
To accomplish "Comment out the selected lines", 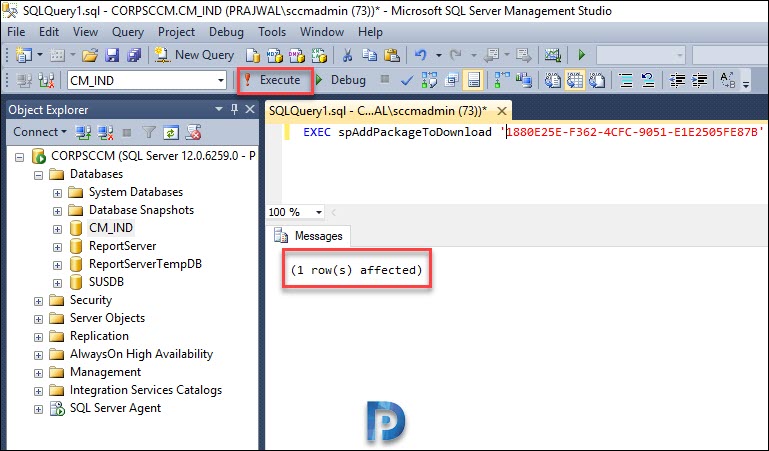I will pos(625,80).
